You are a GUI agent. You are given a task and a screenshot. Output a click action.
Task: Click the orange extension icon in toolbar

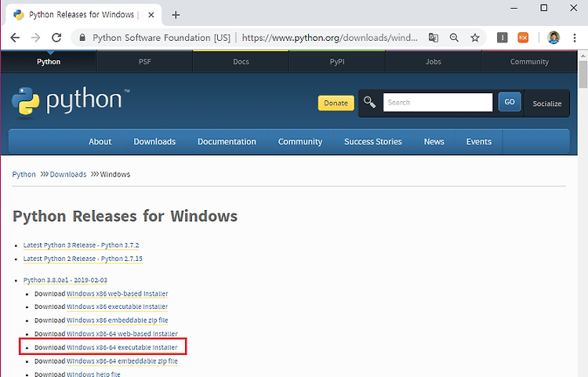[523, 38]
